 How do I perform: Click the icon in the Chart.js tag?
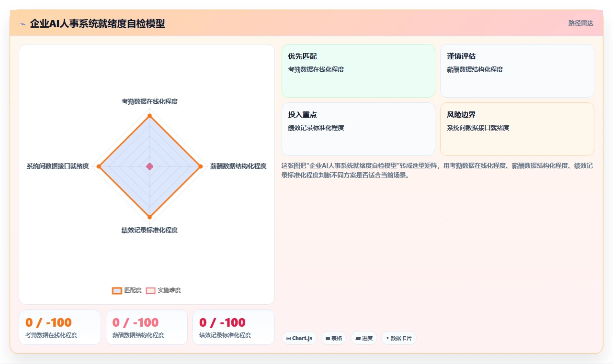[x=288, y=338]
